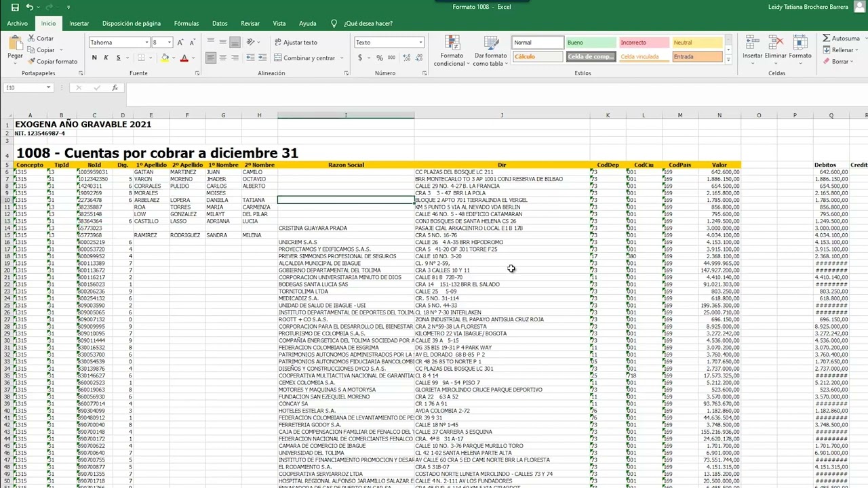Screen dimensions: 868x488
Task: Click the accounting dollar format icon
Action: point(360,58)
